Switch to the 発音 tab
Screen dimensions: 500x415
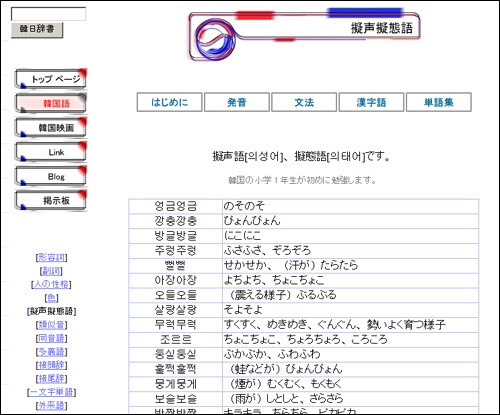[x=237, y=102]
